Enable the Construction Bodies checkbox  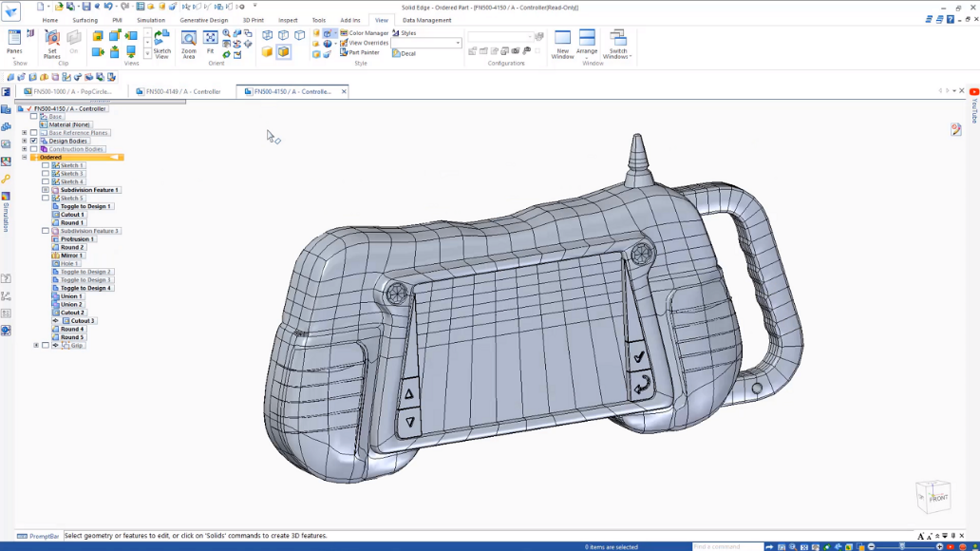coord(33,149)
